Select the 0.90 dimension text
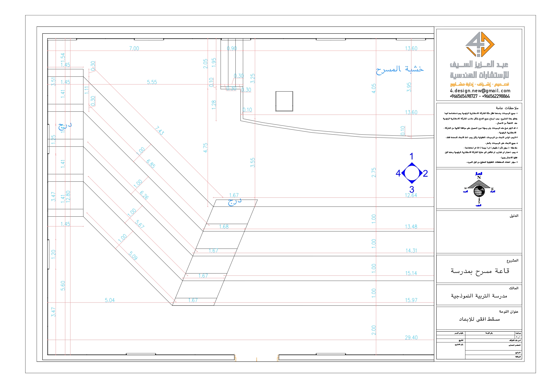555x392 pixels. click(232, 48)
